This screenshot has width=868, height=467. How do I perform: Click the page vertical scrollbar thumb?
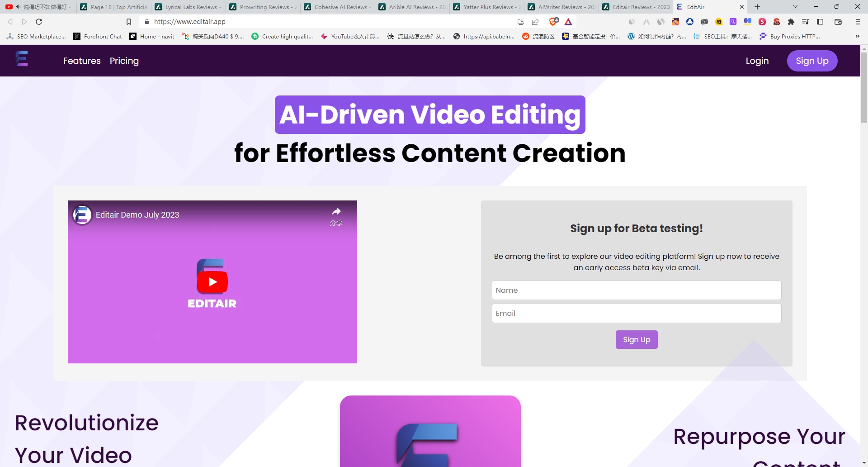click(x=864, y=86)
